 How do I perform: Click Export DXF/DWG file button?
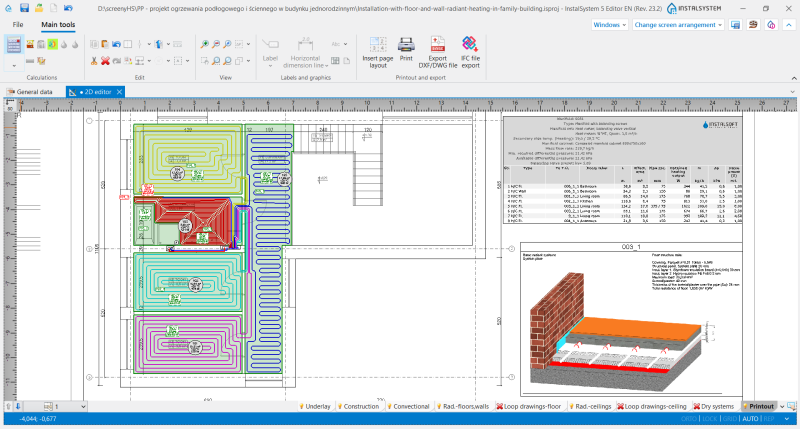tap(438, 52)
